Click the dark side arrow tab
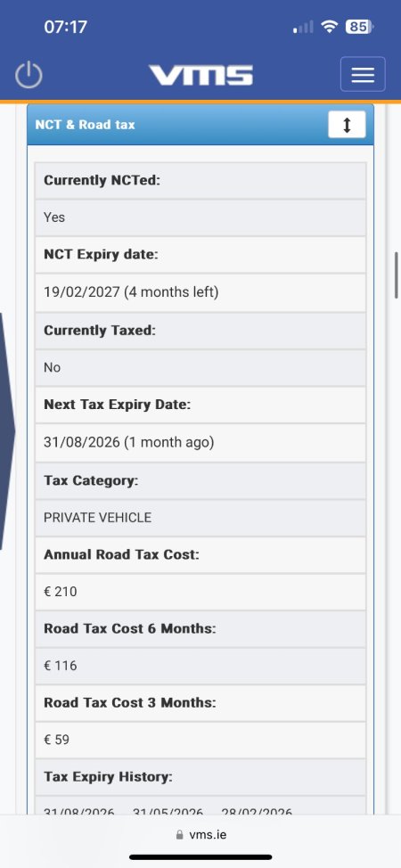The image size is (401, 868). (x=6, y=432)
